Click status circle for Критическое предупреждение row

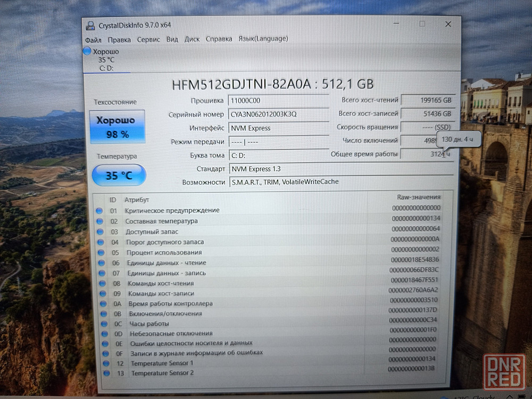(99, 211)
